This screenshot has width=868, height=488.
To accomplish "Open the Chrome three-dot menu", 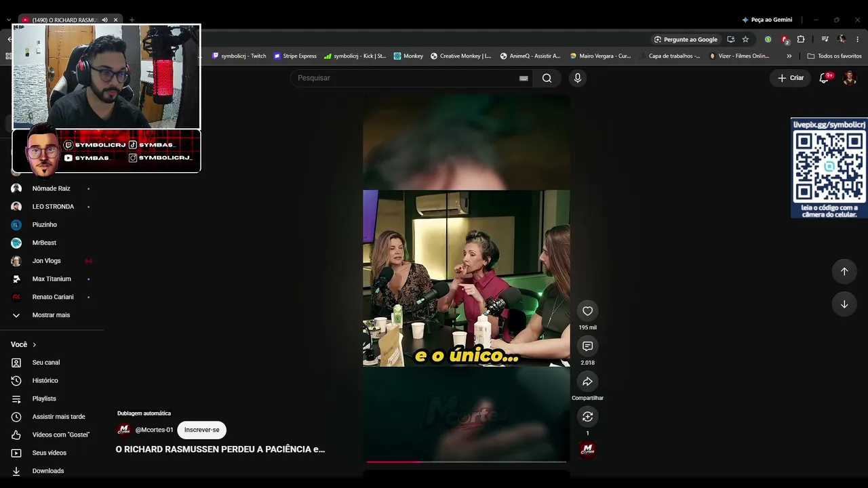I will pyautogui.click(x=858, y=39).
